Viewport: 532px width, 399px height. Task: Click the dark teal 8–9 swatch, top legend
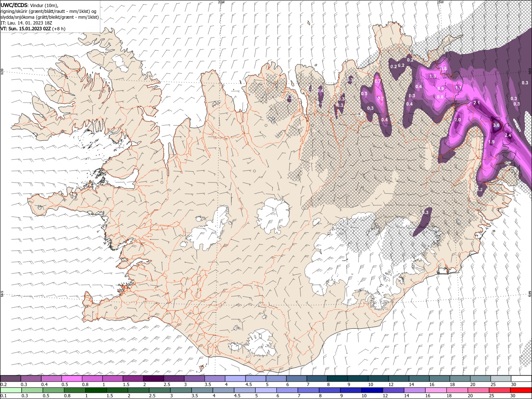[337, 379]
